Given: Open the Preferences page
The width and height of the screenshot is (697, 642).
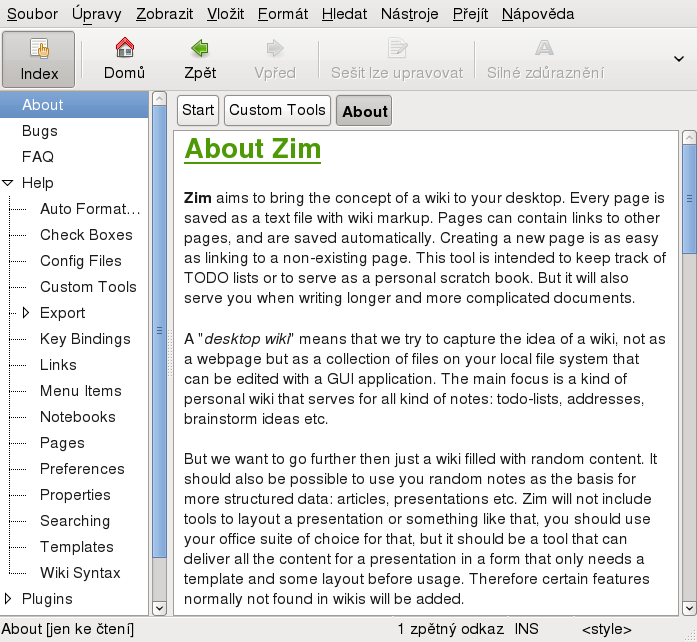Looking at the screenshot, I should 82,469.
